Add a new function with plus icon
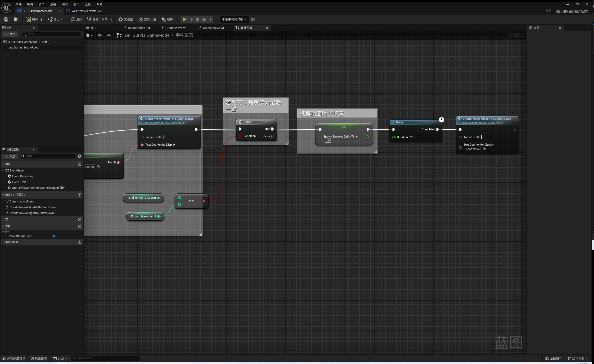This screenshot has height=364, width=594. 80,195
